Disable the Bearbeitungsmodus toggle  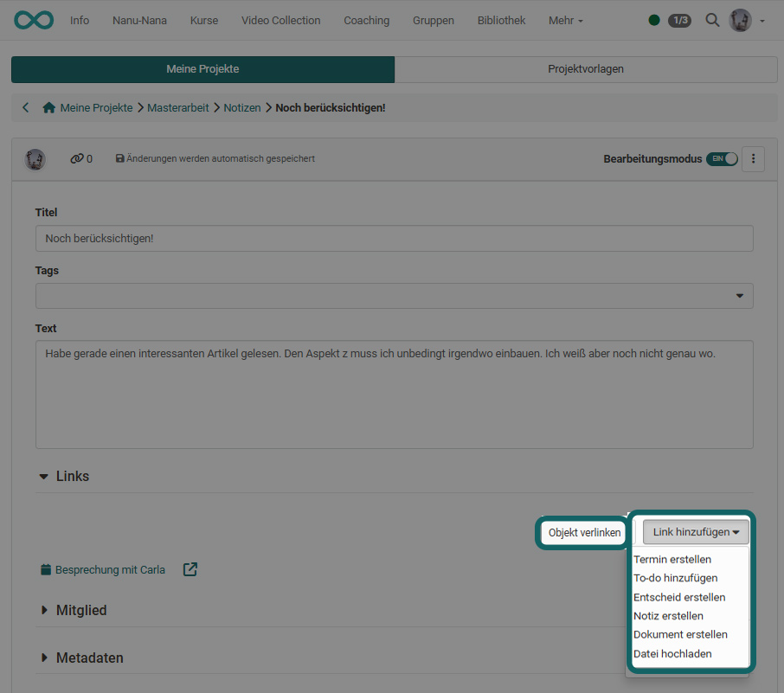tap(722, 159)
